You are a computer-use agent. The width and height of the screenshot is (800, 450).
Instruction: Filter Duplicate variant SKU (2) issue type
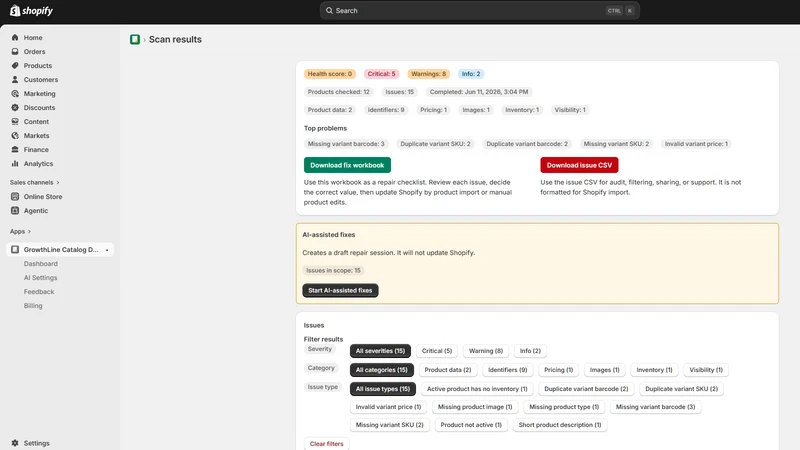click(x=682, y=389)
